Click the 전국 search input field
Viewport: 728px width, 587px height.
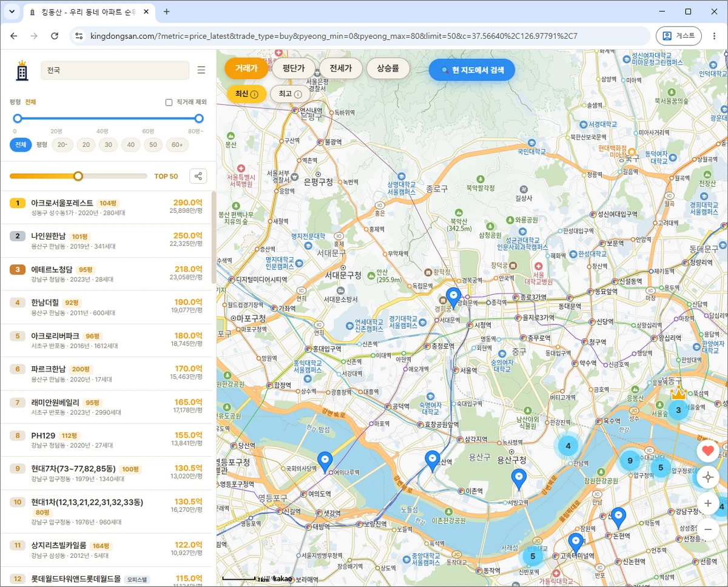(115, 70)
